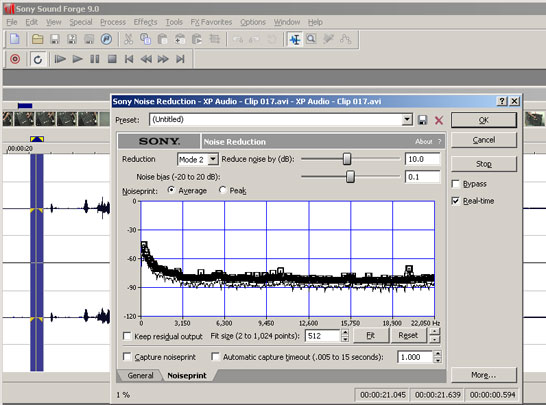Select Peak noiseprint radio button
The width and height of the screenshot is (546, 405).
[x=222, y=190]
